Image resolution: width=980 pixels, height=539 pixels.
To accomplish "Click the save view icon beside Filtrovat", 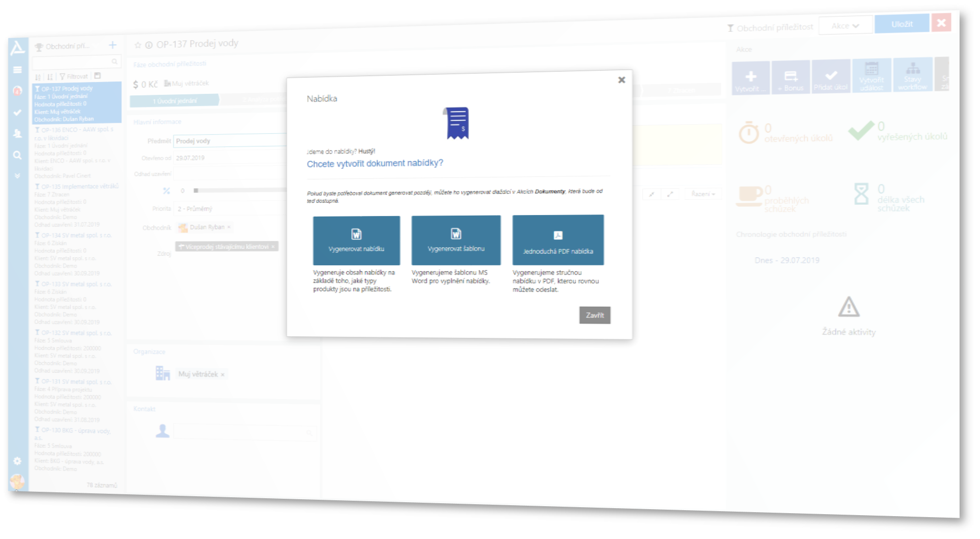I will tap(97, 76).
